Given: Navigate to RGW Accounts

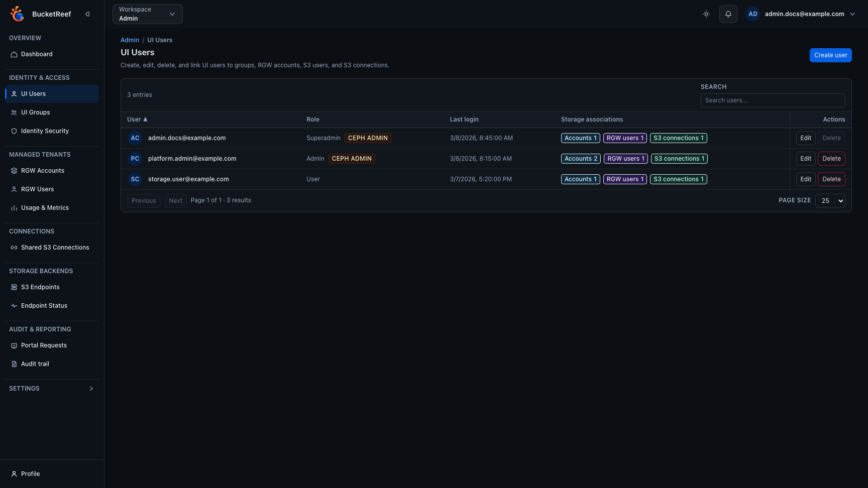Looking at the screenshot, I should click(52, 171).
